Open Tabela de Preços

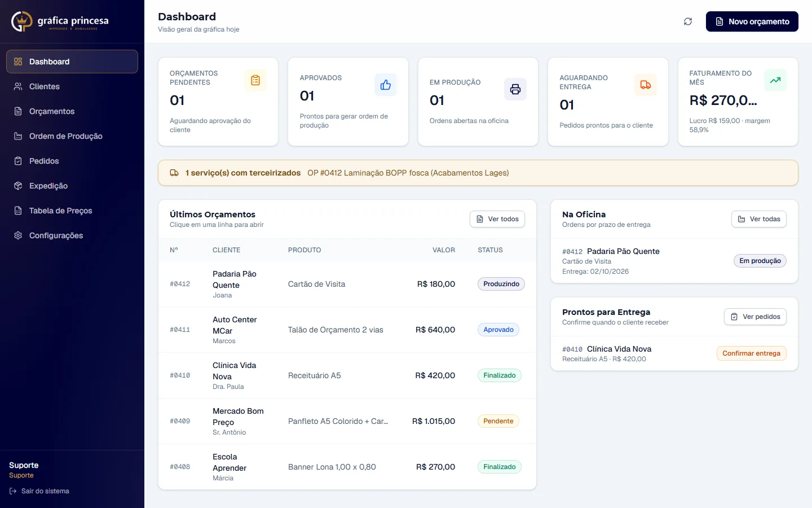72,211
